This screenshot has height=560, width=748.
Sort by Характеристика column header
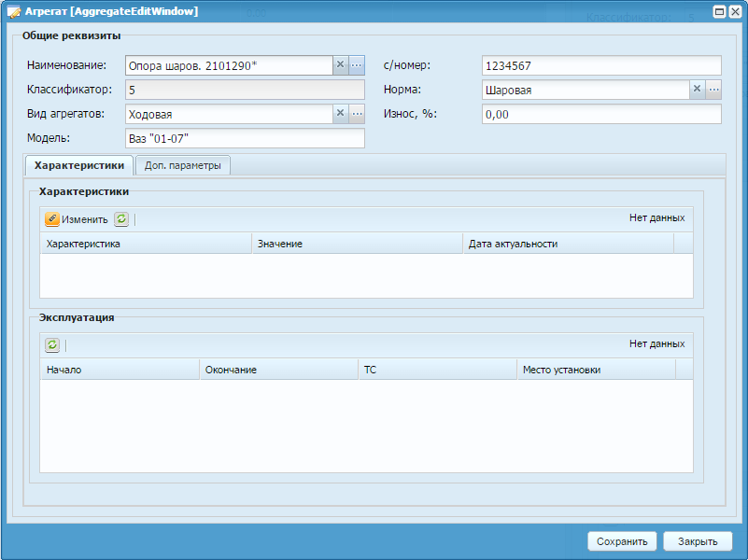(x=146, y=244)
